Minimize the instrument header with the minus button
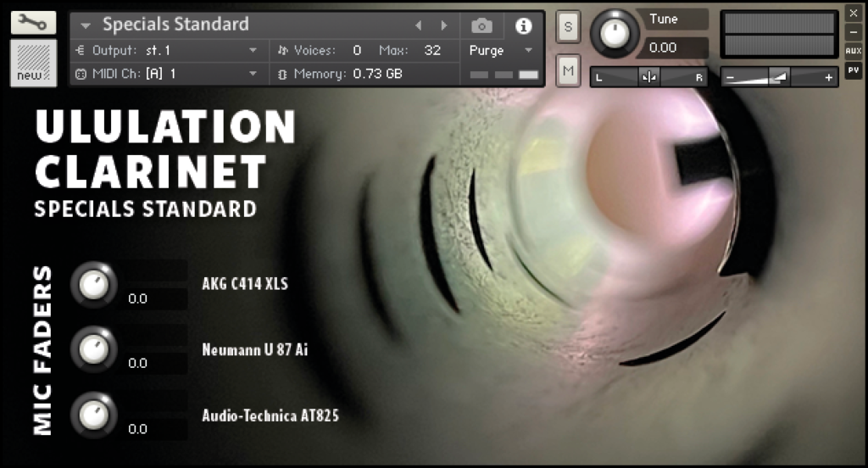Image resolution: width=868 pixels, height=468 pixels. (853, 32)
